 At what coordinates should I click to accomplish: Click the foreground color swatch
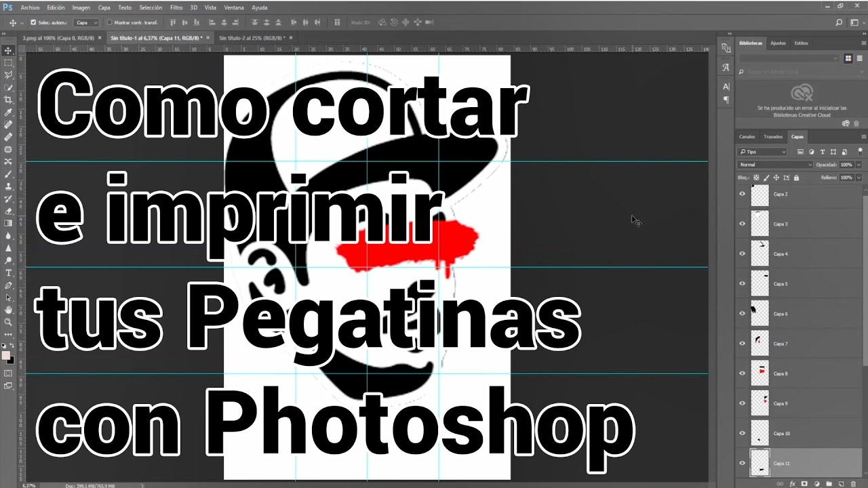[x=6, y=354]
